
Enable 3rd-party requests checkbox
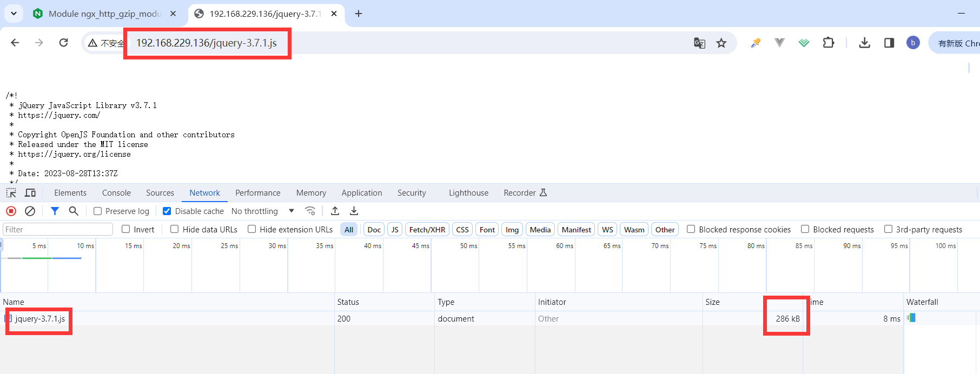888,229
